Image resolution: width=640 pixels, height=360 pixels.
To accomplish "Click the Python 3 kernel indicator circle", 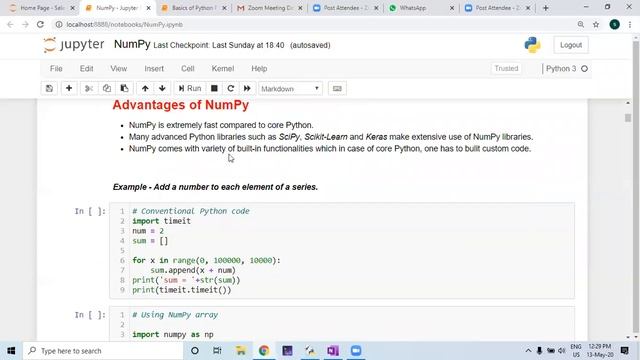I will (x=584, y=69).
